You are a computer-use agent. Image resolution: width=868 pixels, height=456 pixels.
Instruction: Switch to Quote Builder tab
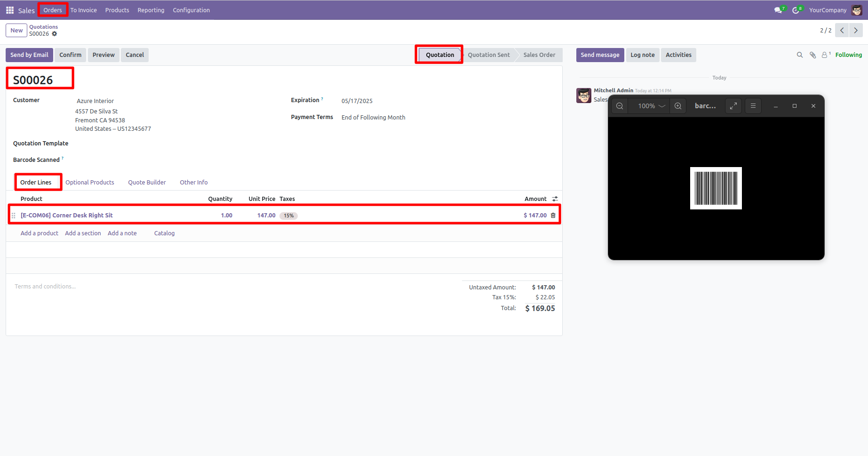147,182
